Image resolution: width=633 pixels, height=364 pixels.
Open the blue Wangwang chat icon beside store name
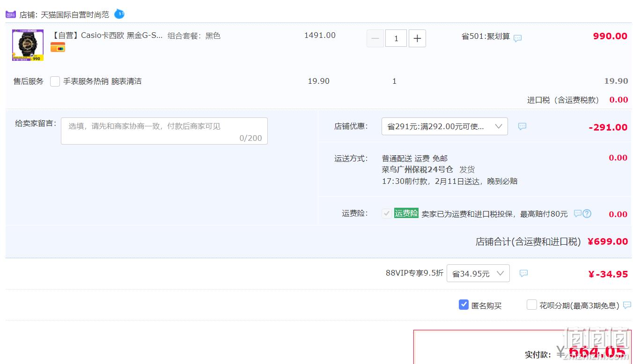point(119,14)
